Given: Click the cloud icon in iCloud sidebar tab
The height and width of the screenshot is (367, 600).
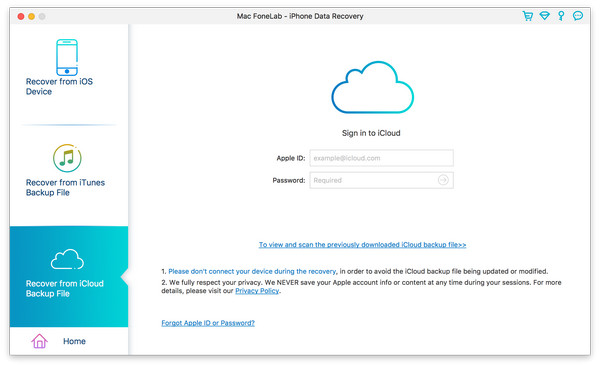Looking at the screenshot, I should [x=67, y=259].
